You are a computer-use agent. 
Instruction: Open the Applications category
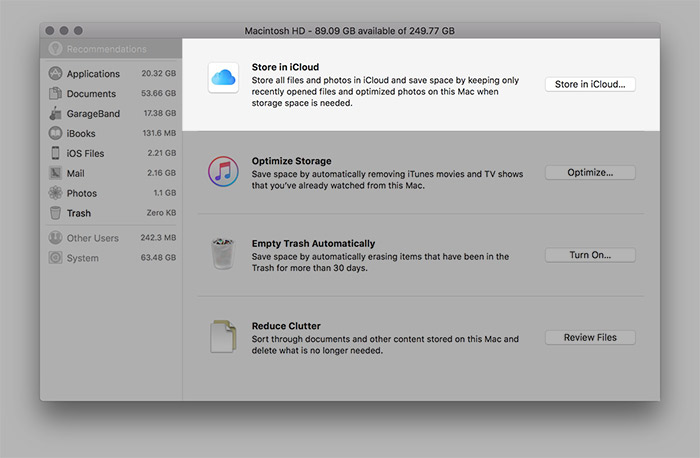tap(112, 73)
